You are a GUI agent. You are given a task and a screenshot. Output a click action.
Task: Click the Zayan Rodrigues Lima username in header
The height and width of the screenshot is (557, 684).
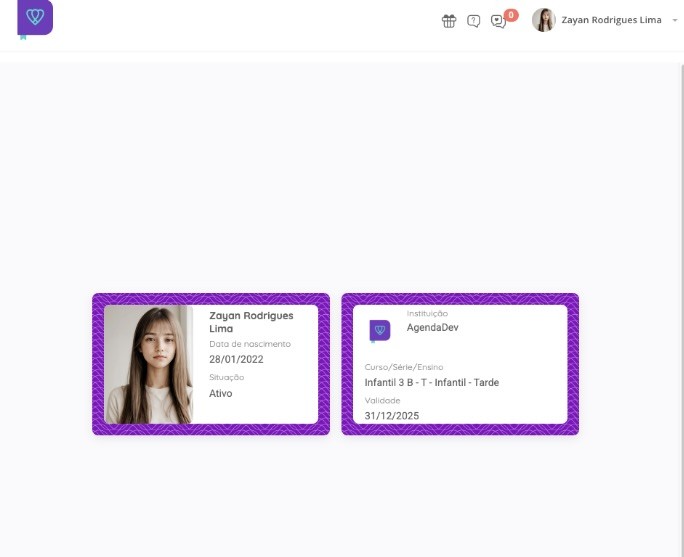(611, 20)
